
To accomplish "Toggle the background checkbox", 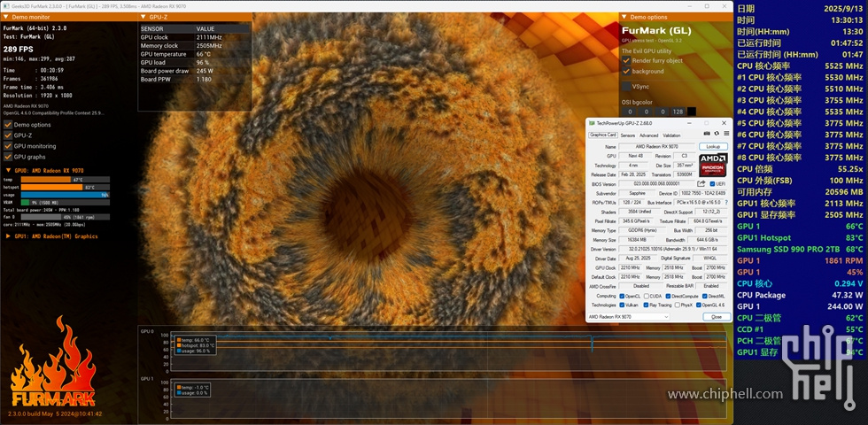I will tap(626, 72).
